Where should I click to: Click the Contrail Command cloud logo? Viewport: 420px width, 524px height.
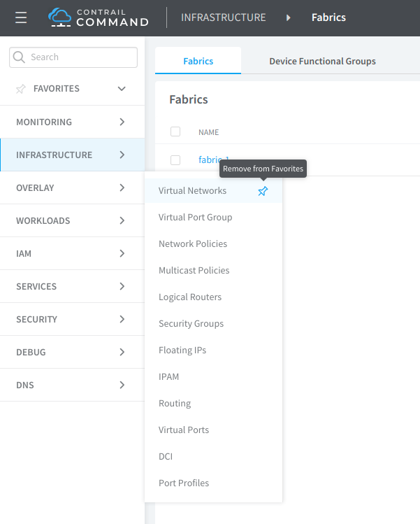click(x=60, y=17)
